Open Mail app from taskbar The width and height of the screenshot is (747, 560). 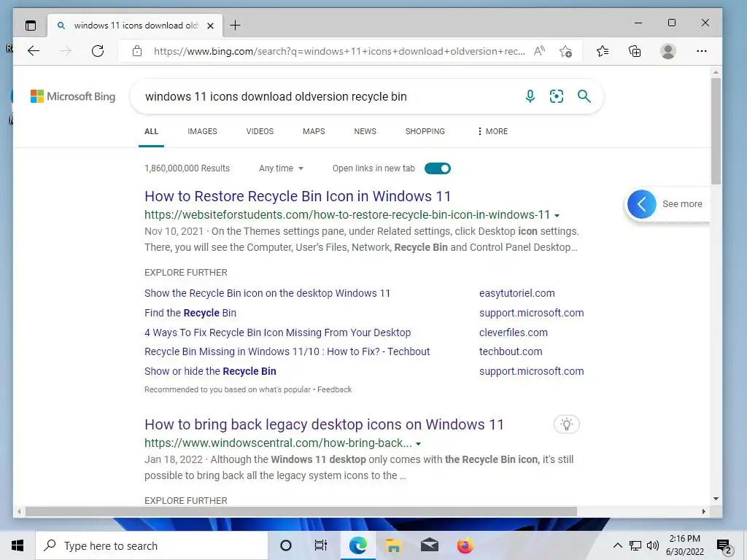coord(429,545)
